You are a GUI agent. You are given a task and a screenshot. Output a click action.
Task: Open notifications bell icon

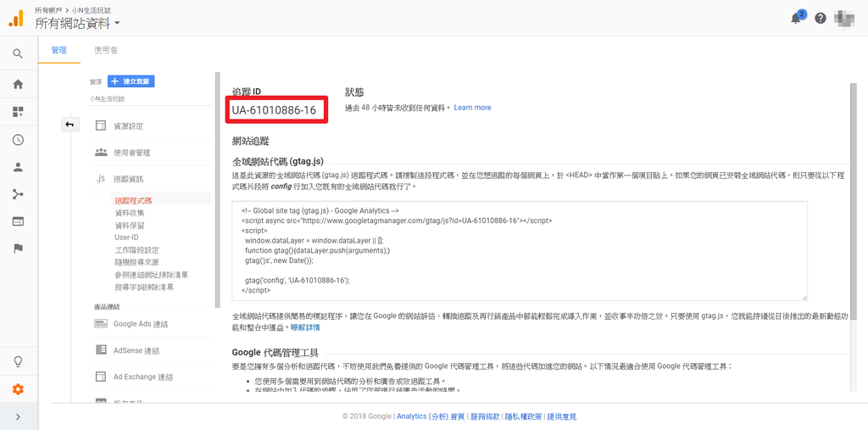tap(796, 19)
